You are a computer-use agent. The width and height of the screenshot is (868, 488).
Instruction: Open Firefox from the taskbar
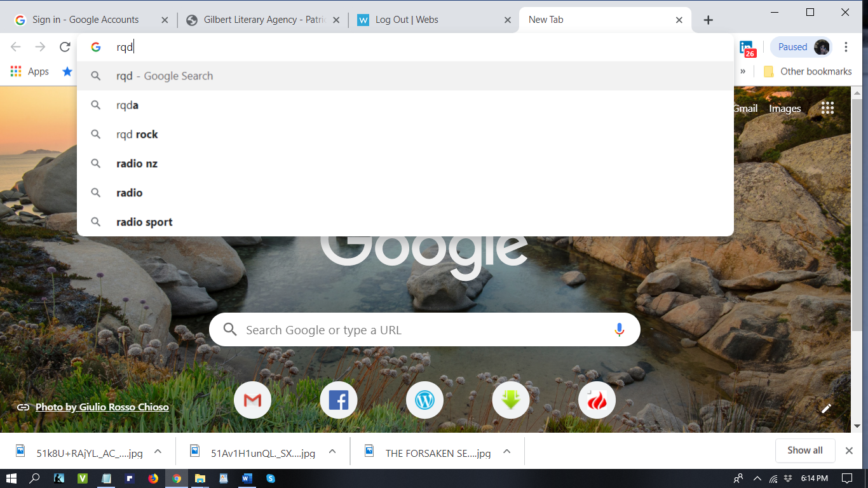pyautogui.click(x=153, y=478)
